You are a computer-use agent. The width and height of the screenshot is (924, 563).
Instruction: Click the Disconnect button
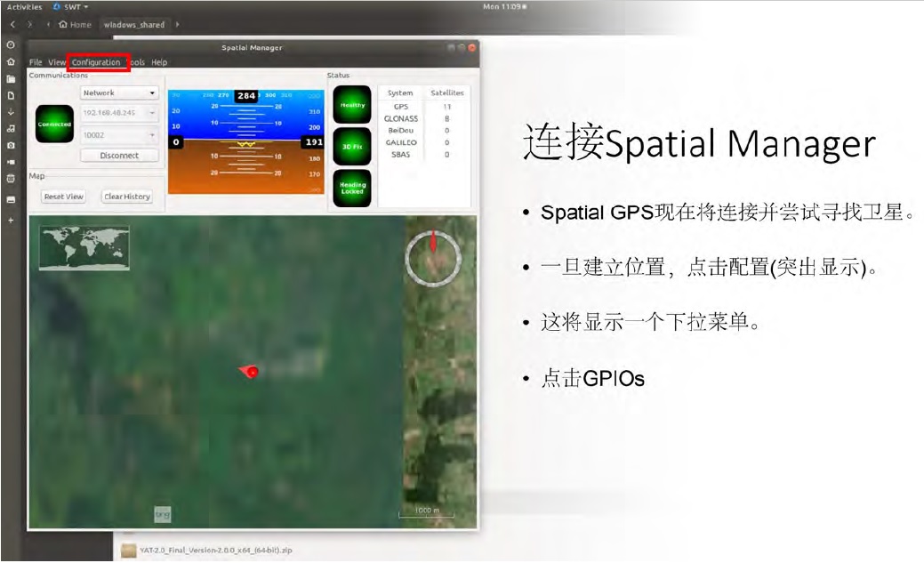point(120,156)
